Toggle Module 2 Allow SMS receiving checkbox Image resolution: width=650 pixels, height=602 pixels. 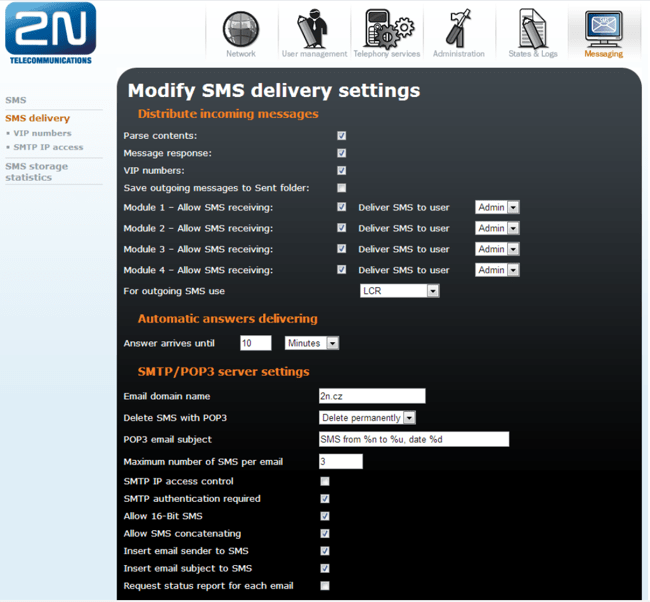[342, 227]
